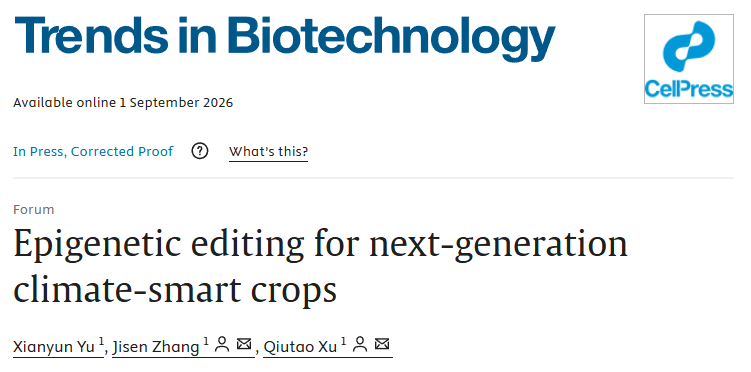Open author Qiutao Xu's details
The height and width of the screenshot is (372, 751).
(x=300, y=346)
